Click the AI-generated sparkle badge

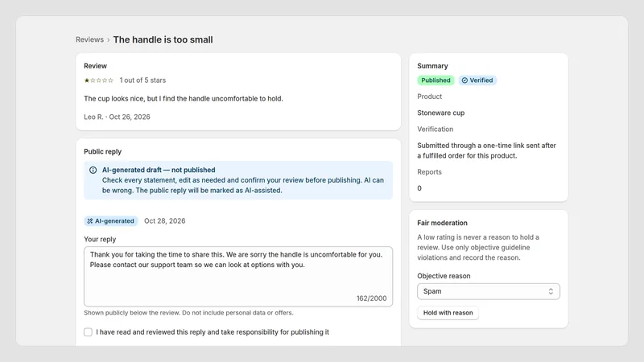[111, 220]
